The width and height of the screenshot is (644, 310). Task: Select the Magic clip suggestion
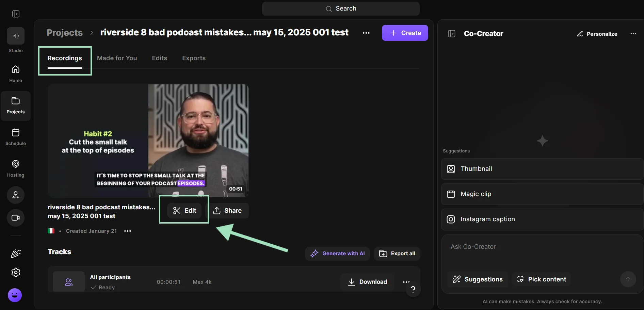(x=543, y=194)
